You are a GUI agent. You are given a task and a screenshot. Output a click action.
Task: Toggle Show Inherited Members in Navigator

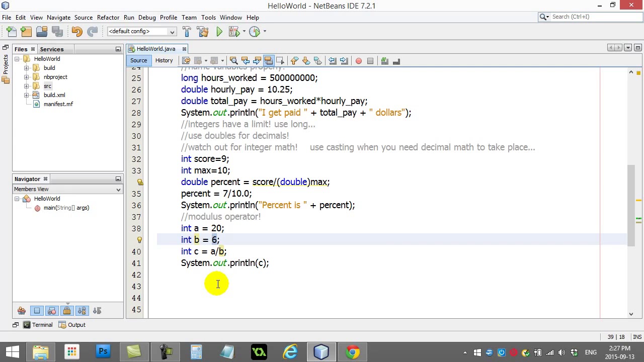(22, 311)
